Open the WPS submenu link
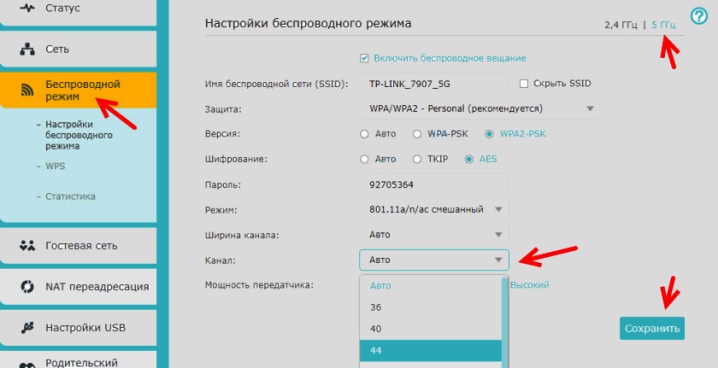 [x=55, y=166]
